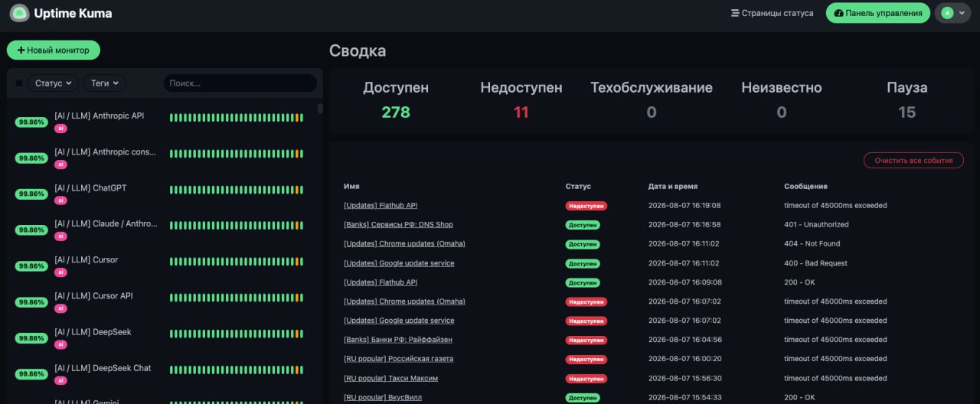Open the user profile avatar dropdown
980x404 pixels.
pyautogui.click(x=952, y=13)
